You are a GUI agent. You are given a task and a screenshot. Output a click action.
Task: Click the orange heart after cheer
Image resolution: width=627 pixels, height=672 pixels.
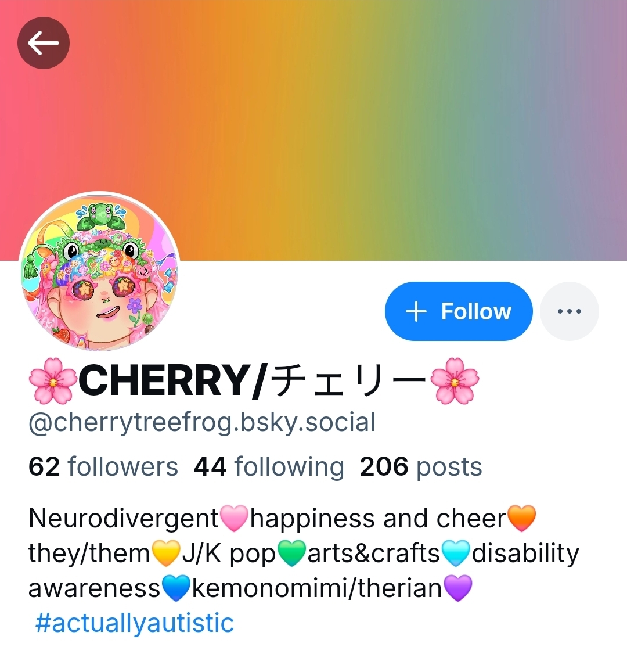click(x=521, y=519)
